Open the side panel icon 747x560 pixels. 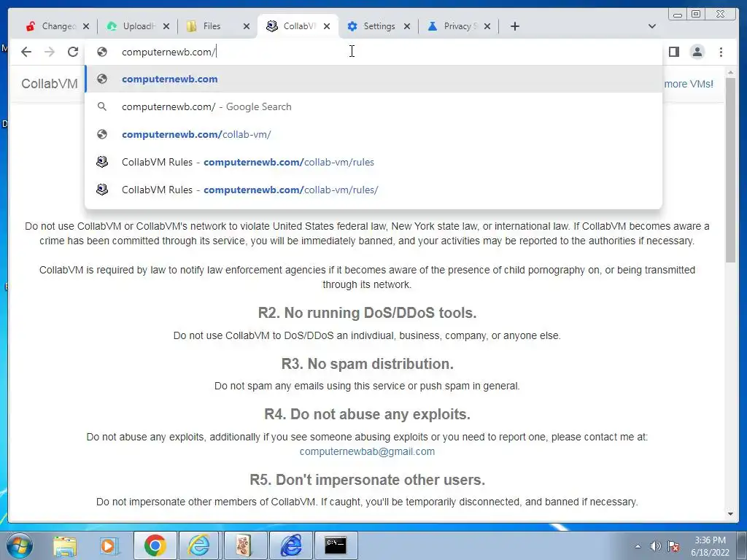pyautogui.click(x=673, y=52)
